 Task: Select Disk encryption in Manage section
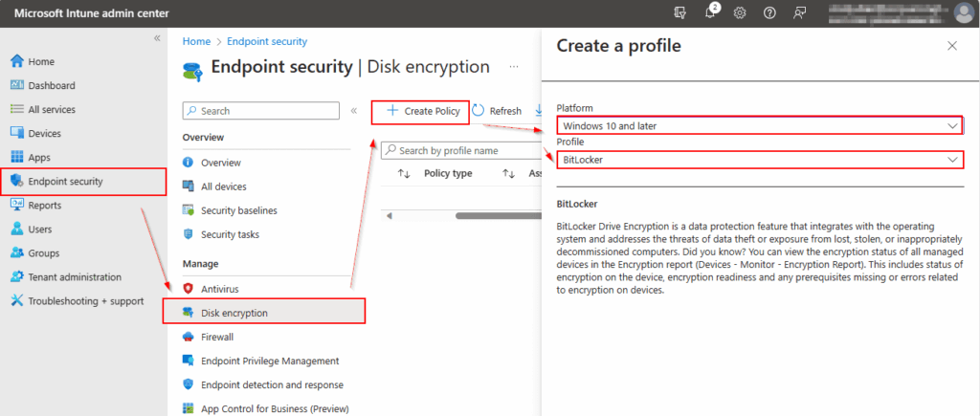(x=234, y=313)
